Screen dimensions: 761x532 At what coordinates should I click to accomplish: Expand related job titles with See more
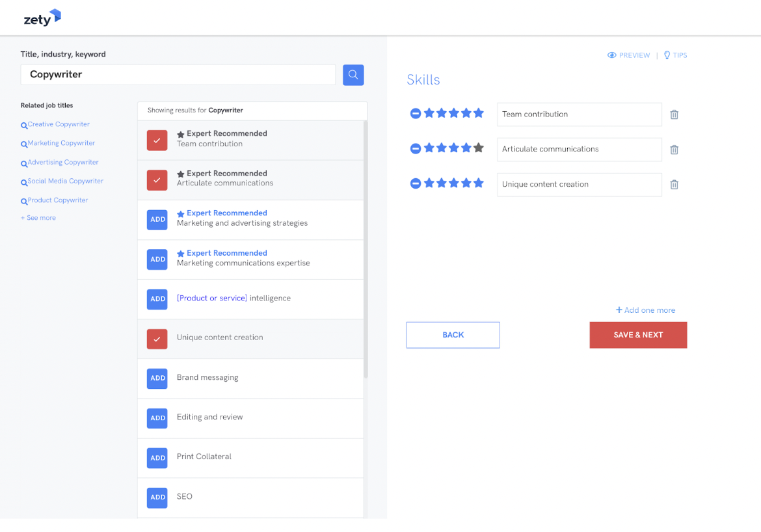coord(38,218)
